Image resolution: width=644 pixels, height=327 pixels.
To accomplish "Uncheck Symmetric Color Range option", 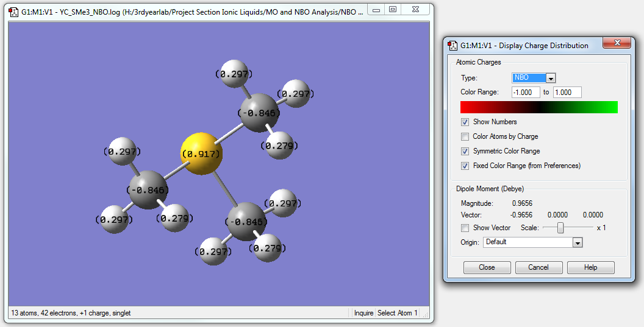I will point(465,151).
